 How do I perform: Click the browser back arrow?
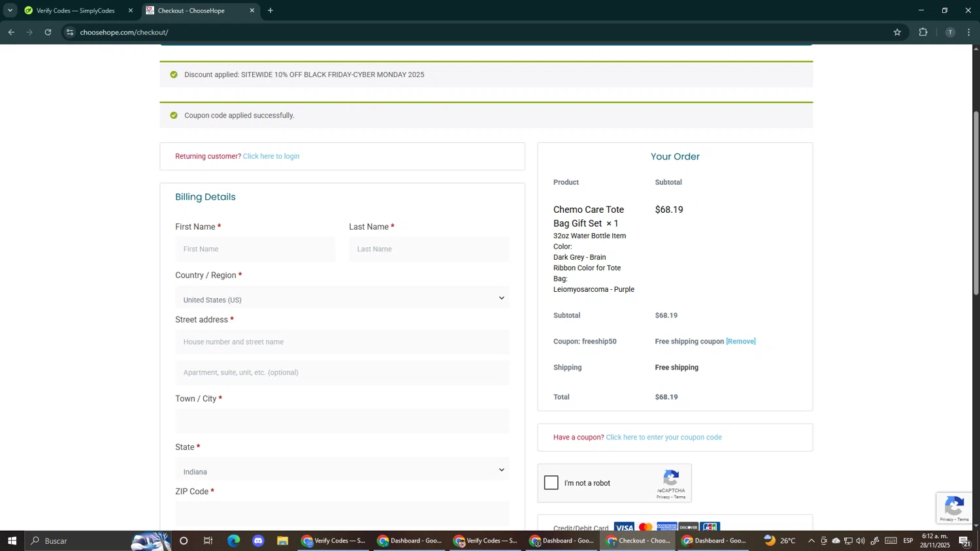[11, 32]
